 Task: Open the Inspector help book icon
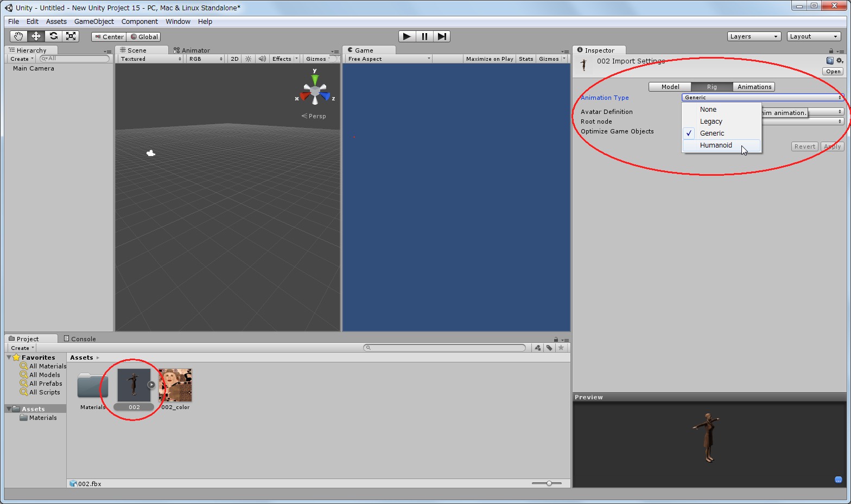click(830, 61)
